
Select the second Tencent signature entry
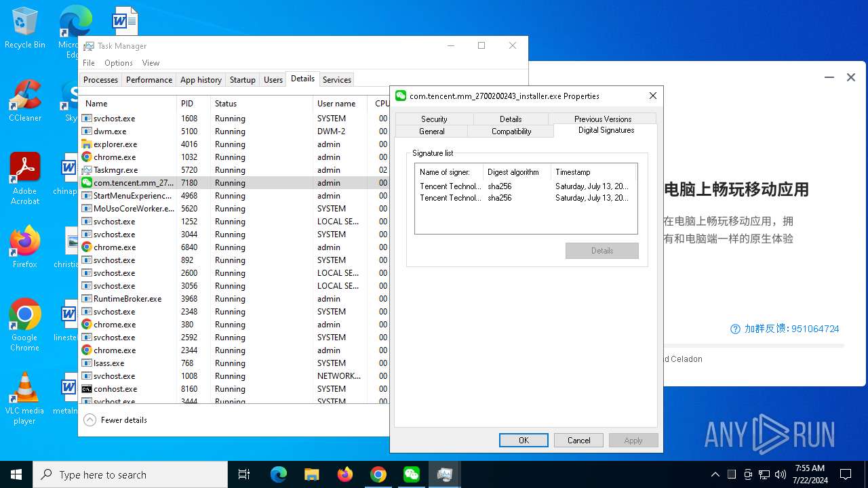pyautogui.click(x=526, y=198)
